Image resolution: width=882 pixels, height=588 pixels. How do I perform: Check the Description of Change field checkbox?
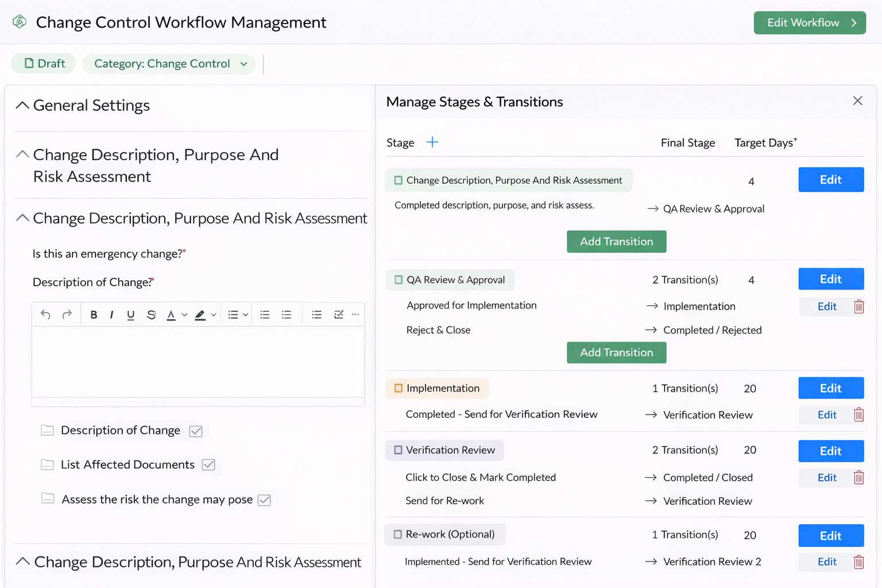[x=196, y=430]
